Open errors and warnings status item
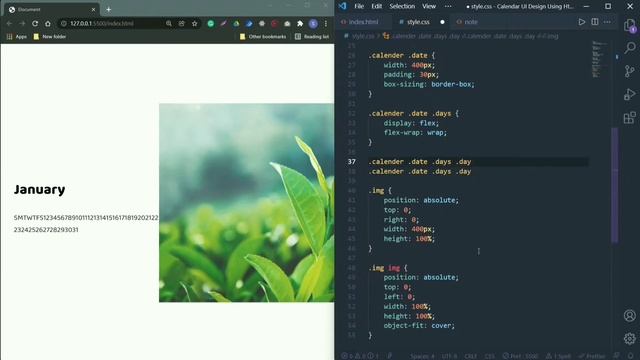Screen dimensions: 640x360 360,356
